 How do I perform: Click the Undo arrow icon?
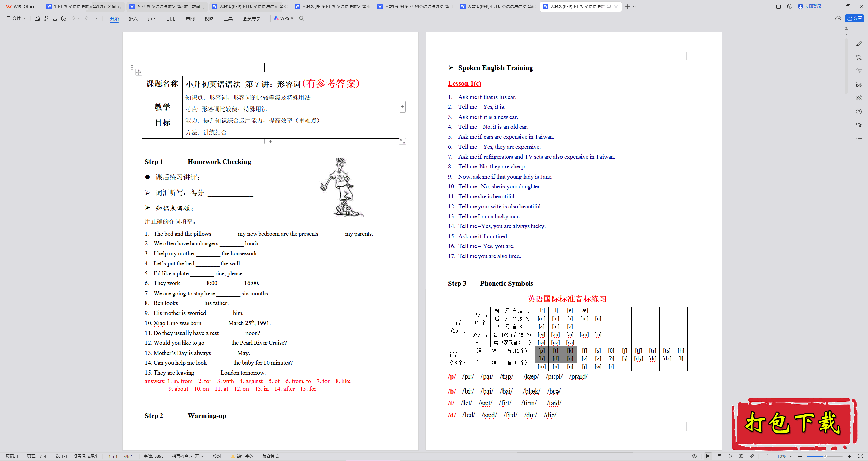[x=73, y=18]
